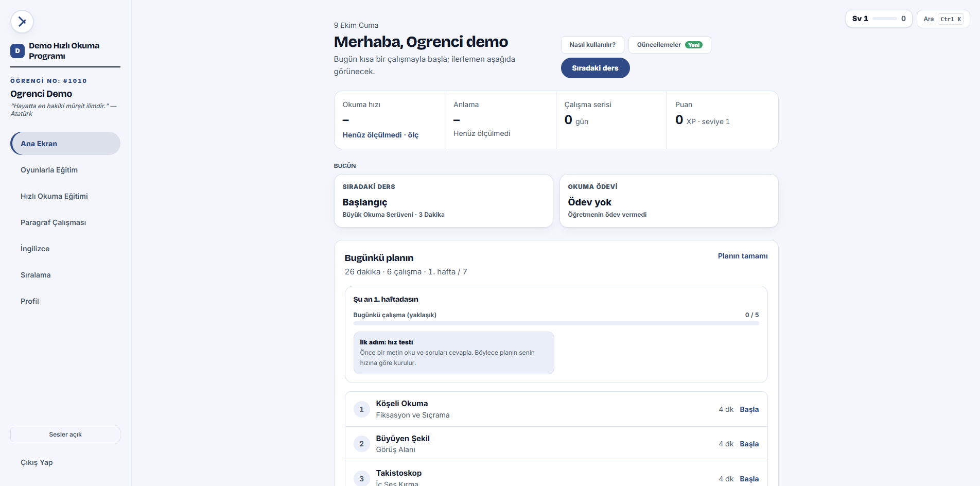Click the Büyüyen Şekil row title
Viewport: 980px width, 486px height.
[x=402, y=439]
